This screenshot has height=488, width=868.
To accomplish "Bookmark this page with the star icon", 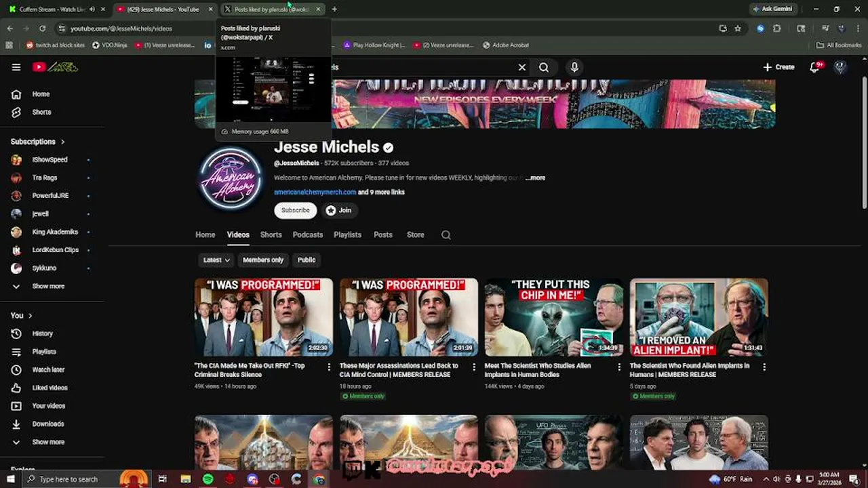I will [738, 28].
